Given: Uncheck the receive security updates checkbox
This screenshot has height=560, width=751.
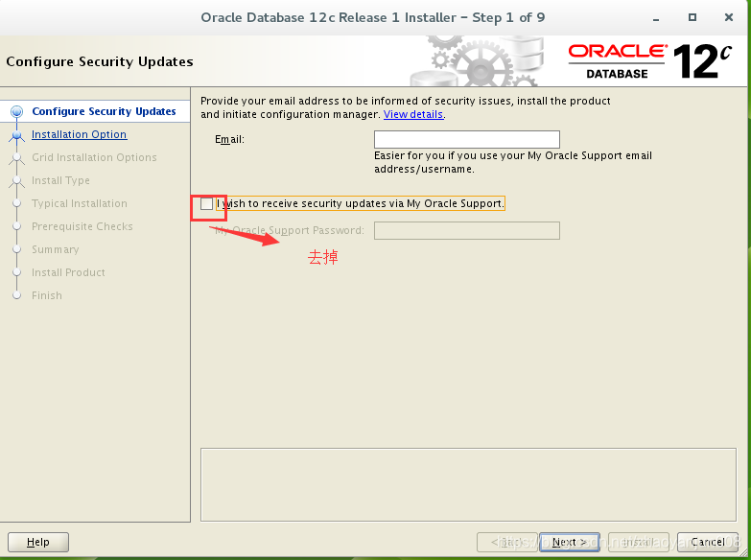Looking at the screenshot, I should pyautogui.click(x=206, y=203).
